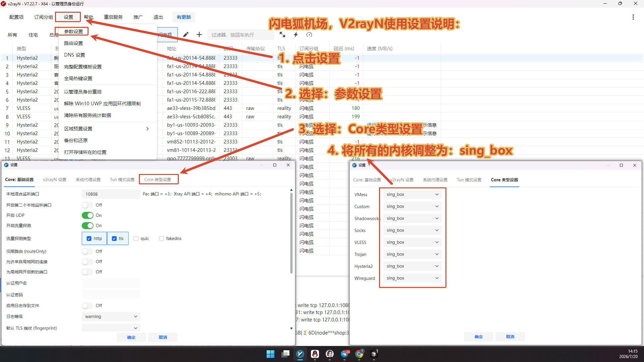Expand 区域预置设置 submenu arrow
The height and width of the screenshot is (362, 644).
coord(148,129)
